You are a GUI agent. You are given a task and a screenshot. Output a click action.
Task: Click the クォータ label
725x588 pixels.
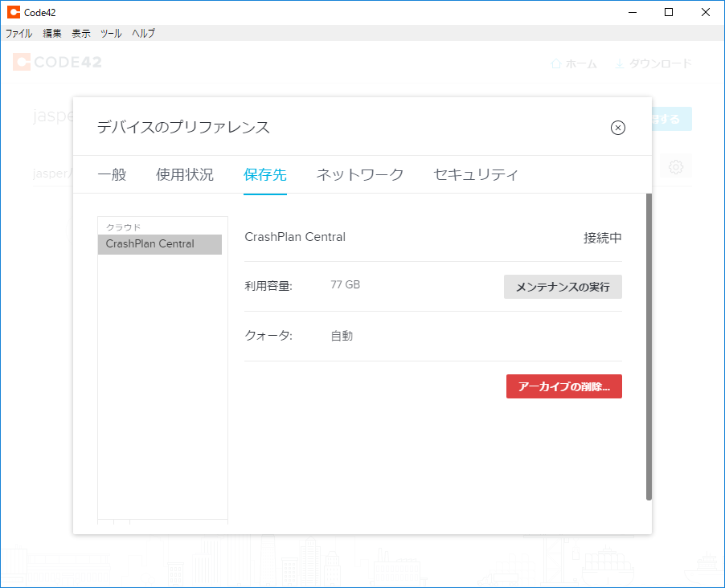tap(268, 336)
